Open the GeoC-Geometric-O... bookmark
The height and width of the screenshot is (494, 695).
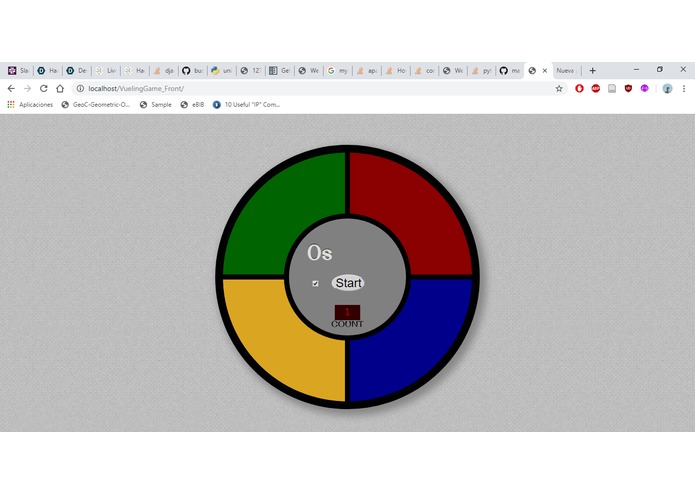click(96, 105)
